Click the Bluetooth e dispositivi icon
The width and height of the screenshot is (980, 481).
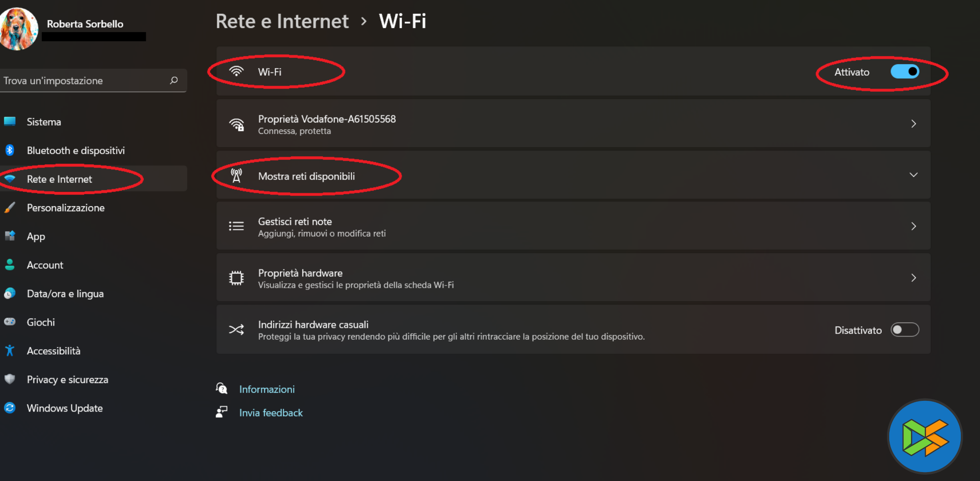tap(10, 150)
